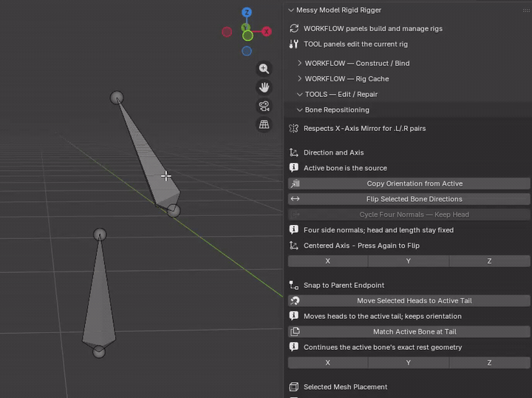Viewport: 532px width, 398px height.
Task: Click Move Selected Heads to Active Tail
Action: [409, 301]
